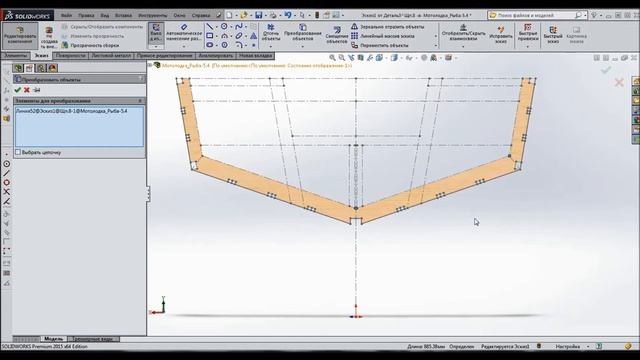The image size is (640, 360).
Task: Open dropdown next to Линейный массив эскиза
Action: 436,36
